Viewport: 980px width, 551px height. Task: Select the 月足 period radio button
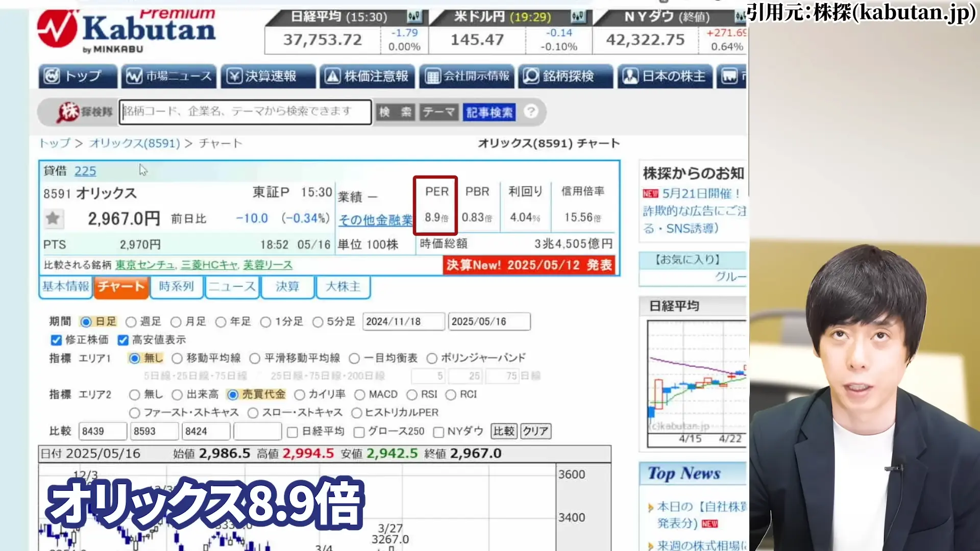[176, 322]
